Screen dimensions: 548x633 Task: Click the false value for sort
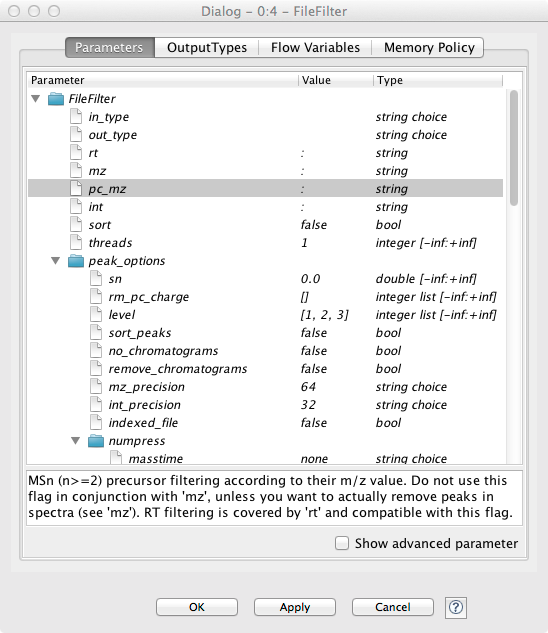tap(314, 225)
